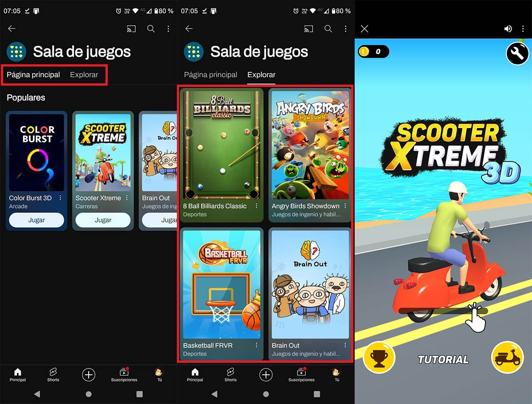Tap Android recents square in middle screen
Screen dimensions: 532x404
[x=317, y=394]
